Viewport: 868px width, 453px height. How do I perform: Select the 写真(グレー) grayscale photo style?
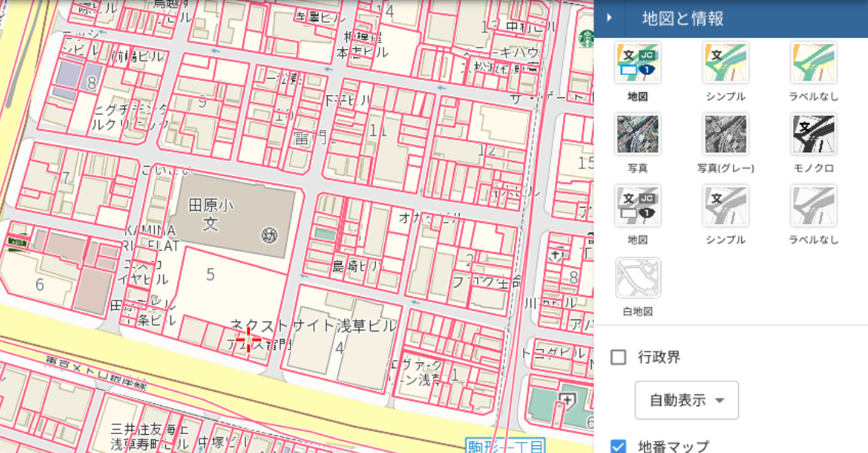click(x=725, y=134)
